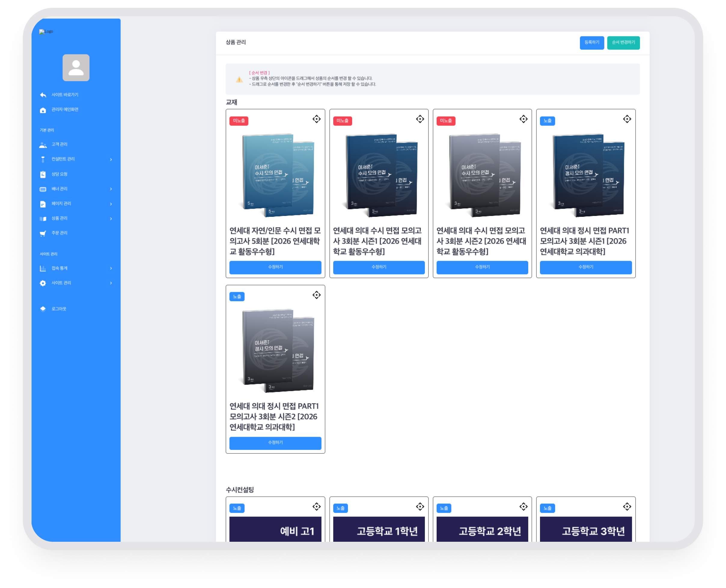Click the clipboard icon for 상담 요청
Image resolution: width=726 pixels, height=588 pixels.
[43, 174]
